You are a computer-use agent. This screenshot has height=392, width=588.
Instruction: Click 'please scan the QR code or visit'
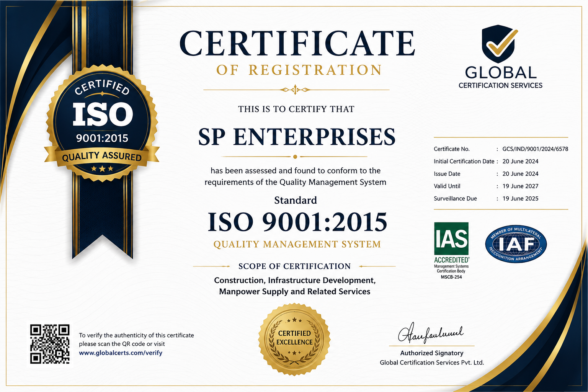(122, 344)
